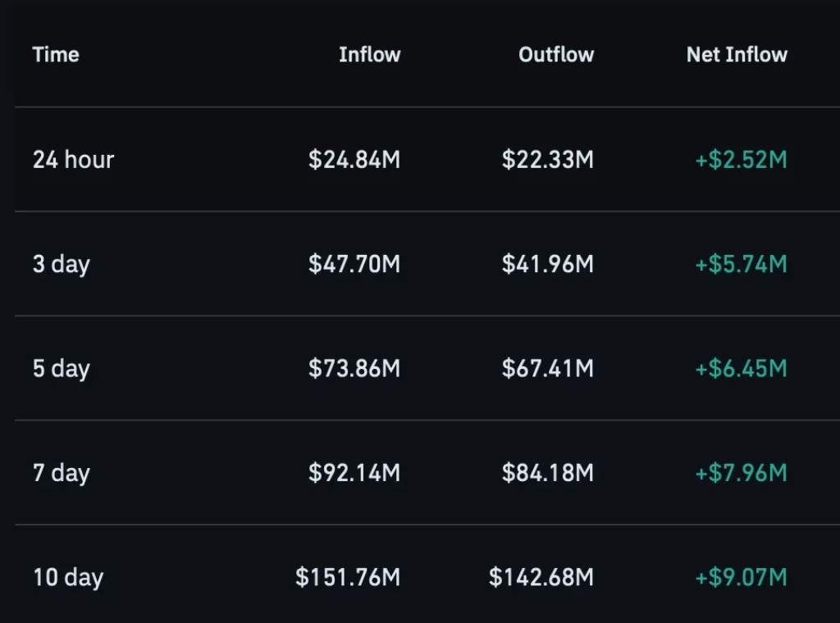Image resolution: width=840 pixels, height=623 pixels.
Task: Click the +$7.96M net inflow value
Action: tap(741, 473)
